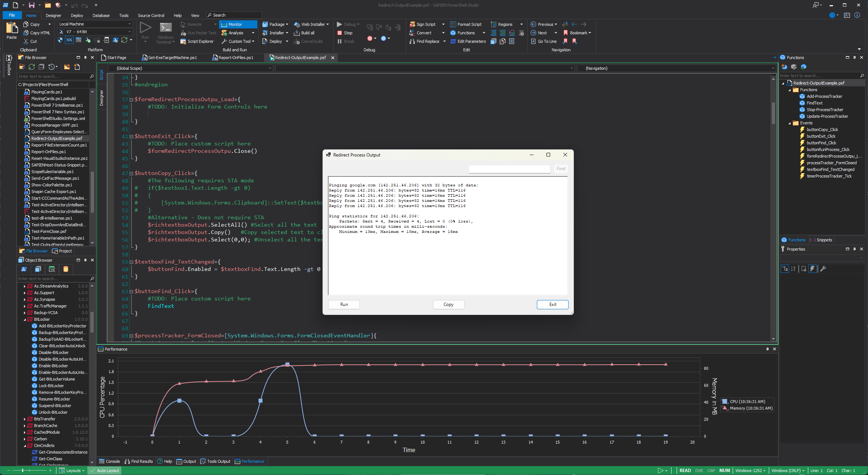Click the Build all icon
The height and width of the screenshot is (475, 868).
[x=297, y=33]
